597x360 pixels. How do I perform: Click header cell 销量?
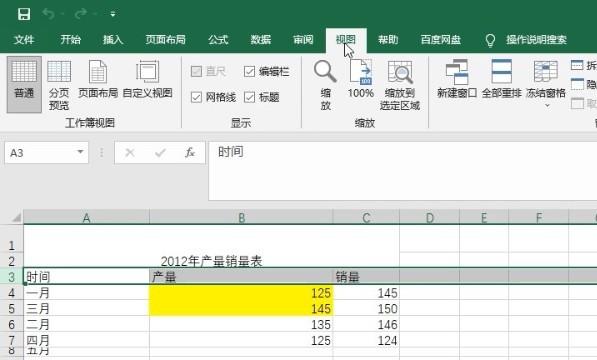tap(366, 277)
